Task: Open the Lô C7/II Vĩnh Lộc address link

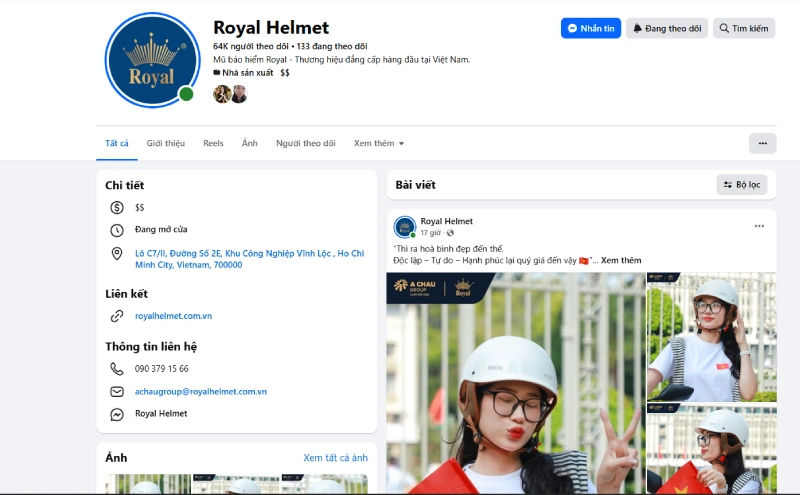Action: click(x=249, y=259)
